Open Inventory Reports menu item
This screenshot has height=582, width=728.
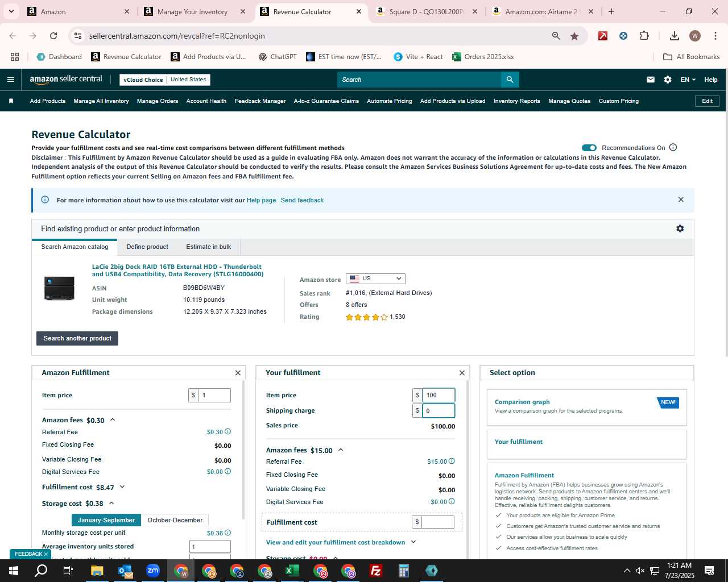point(517,101)
